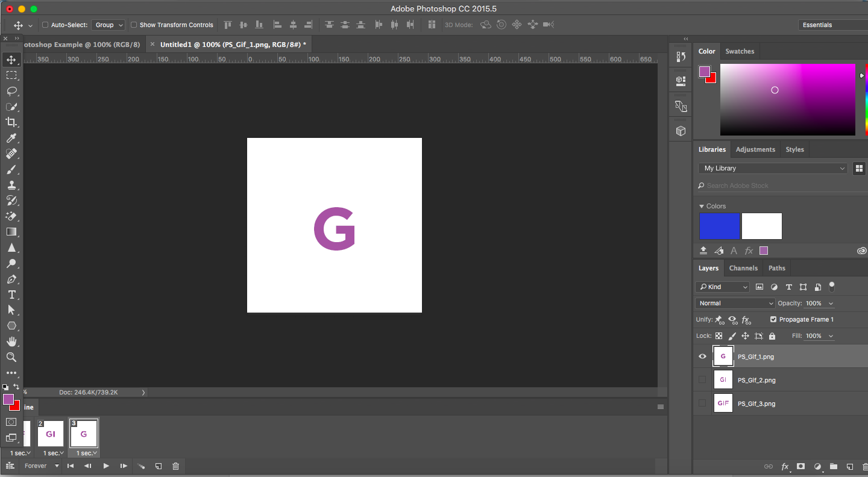Collapse the Colors section in Libraries
The image size is (868, 477).
pyautogui.click(x=702, y=206)
